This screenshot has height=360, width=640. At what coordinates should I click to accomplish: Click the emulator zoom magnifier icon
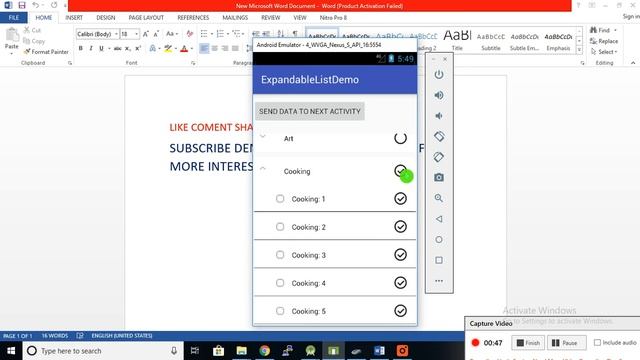pyautogui.click(x=439, y=198)
